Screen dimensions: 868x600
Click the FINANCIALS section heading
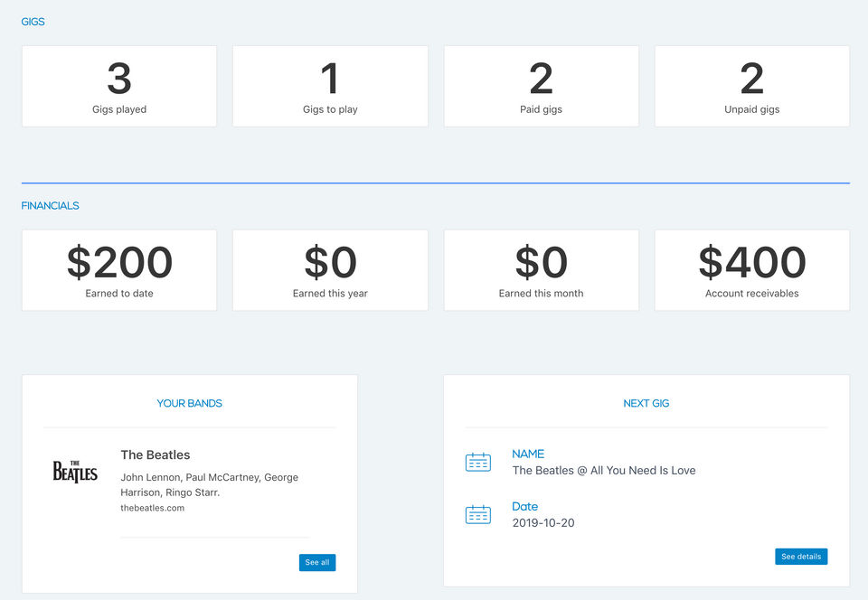tap(50, 206)
